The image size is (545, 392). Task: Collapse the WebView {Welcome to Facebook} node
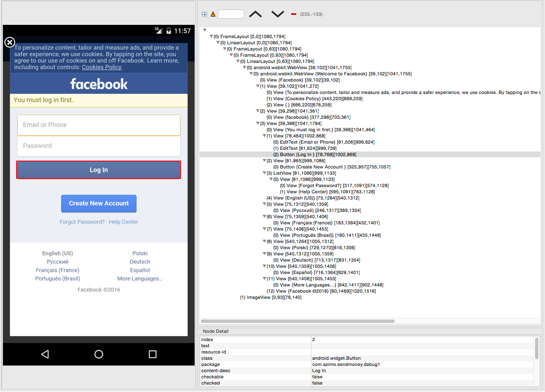pyautogui.click(x=251, y=74)
